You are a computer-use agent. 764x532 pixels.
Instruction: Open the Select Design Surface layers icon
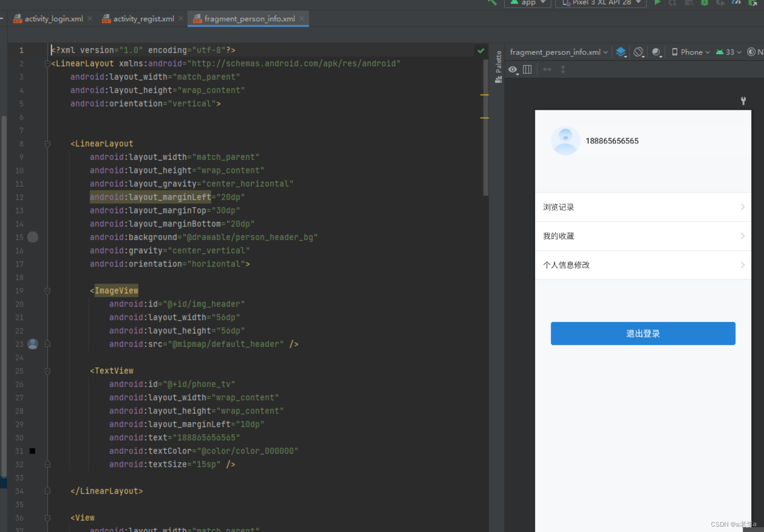coord(621,52)
